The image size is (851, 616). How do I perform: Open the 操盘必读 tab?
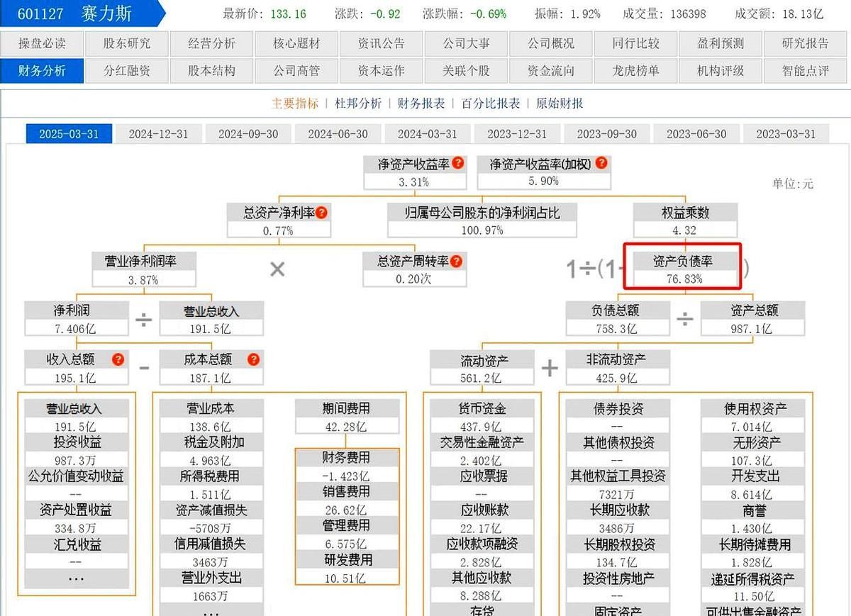tap(42, 43)
